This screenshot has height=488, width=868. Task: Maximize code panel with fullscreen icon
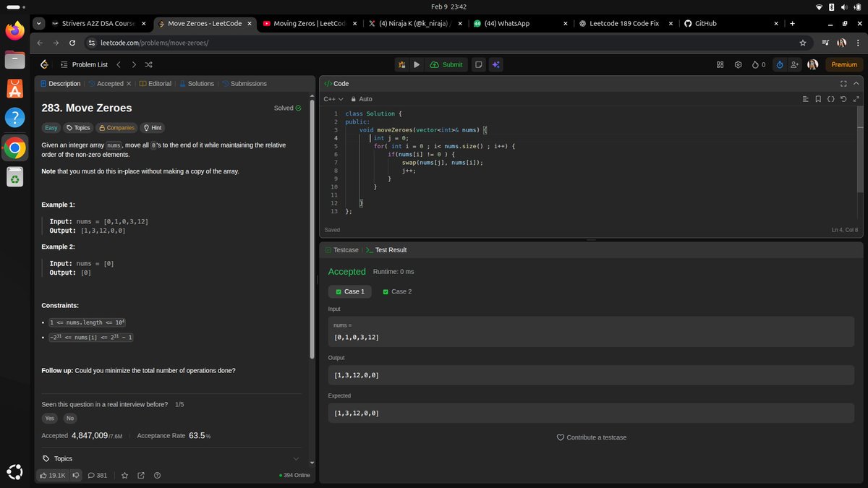coord(843,84)
